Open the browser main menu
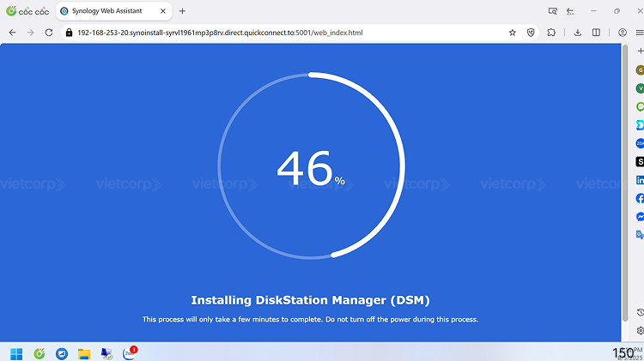 [639, 32]
